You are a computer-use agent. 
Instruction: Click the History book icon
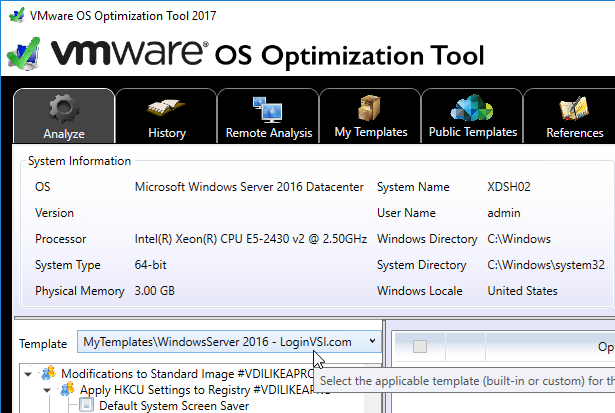(166, 108)
